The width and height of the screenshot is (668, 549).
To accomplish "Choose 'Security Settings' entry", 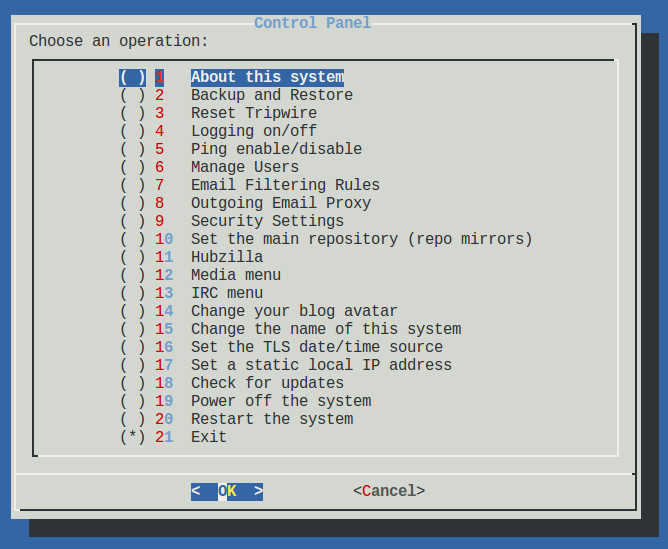I will [267, 221].
